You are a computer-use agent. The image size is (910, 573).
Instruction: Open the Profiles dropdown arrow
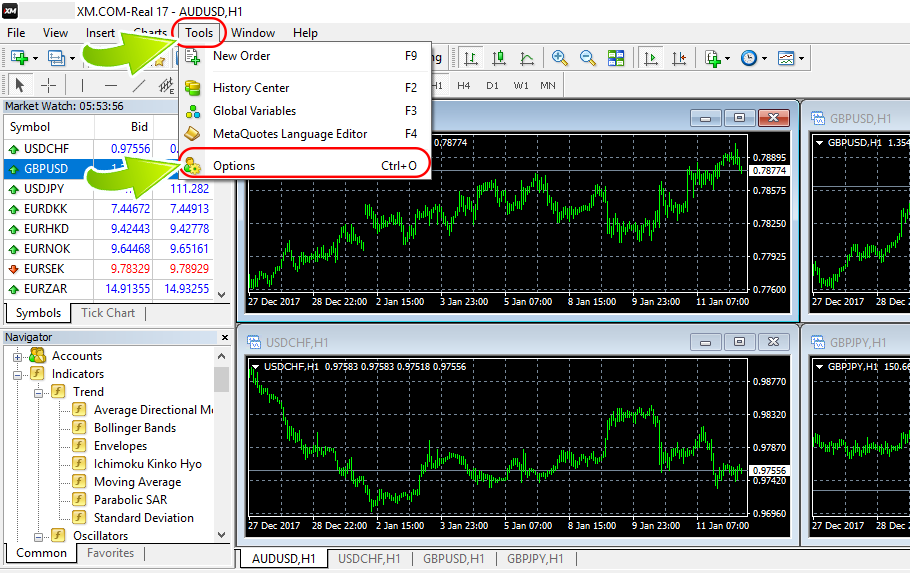73,58
